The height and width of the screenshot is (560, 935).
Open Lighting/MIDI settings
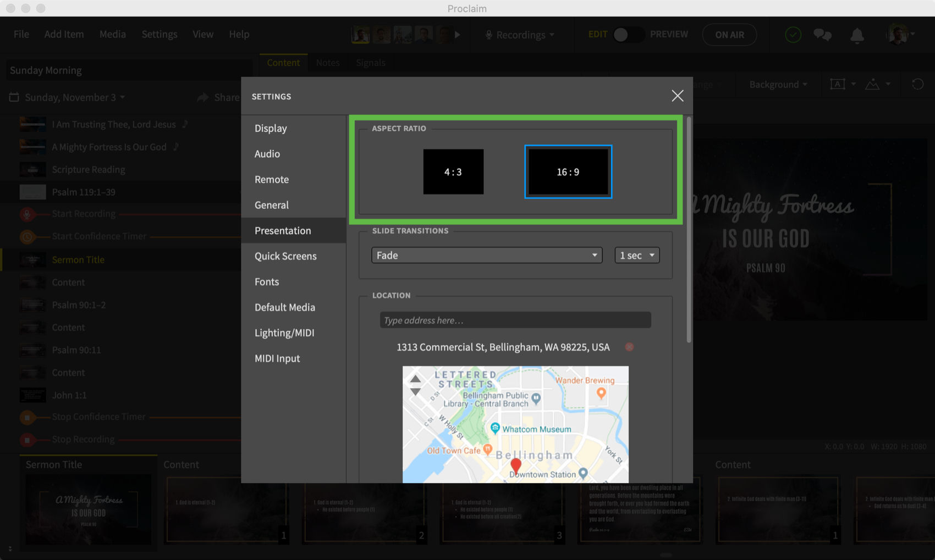tap(294, 332)
